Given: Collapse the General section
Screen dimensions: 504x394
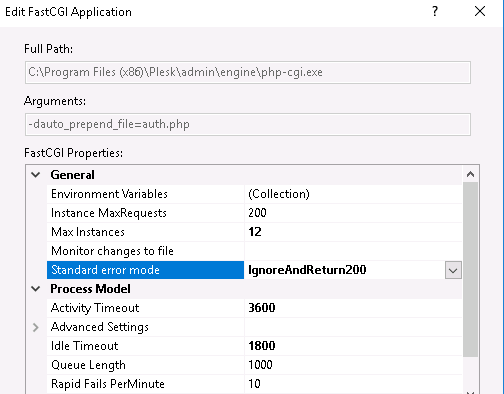Looking at the screenshot, I should pos(36,175).
